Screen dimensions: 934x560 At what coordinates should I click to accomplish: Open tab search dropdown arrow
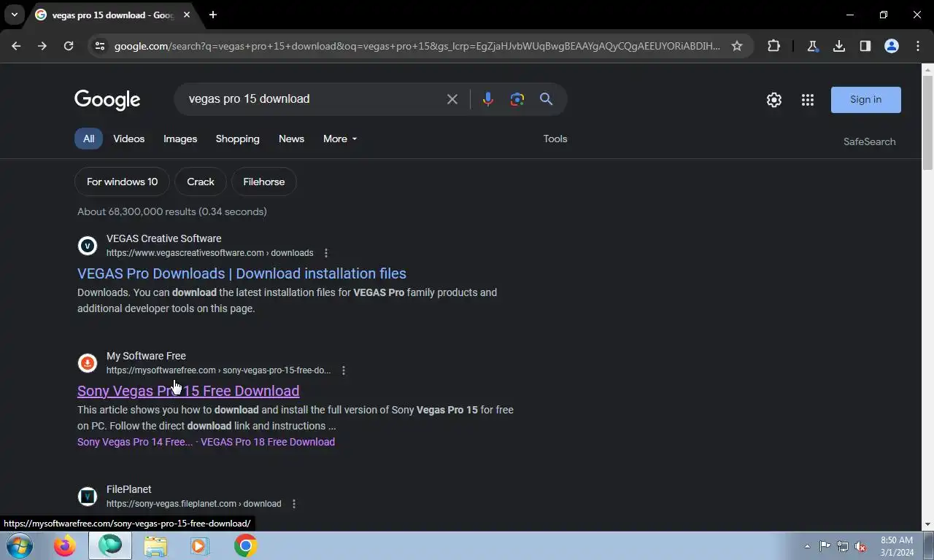14,15
